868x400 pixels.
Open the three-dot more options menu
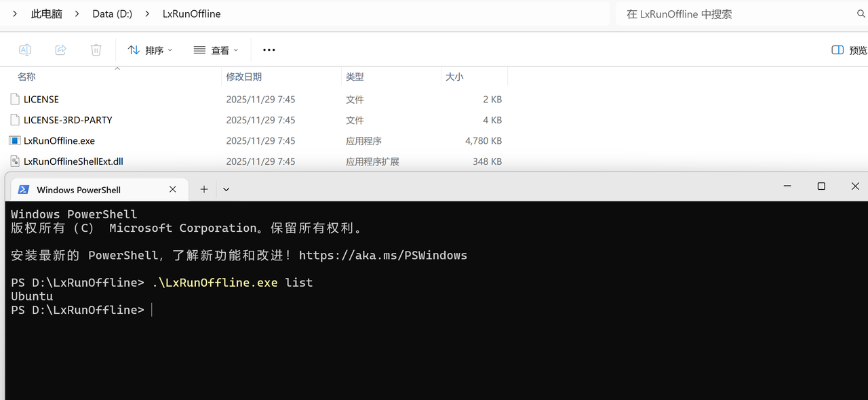[x=269, y=50]
